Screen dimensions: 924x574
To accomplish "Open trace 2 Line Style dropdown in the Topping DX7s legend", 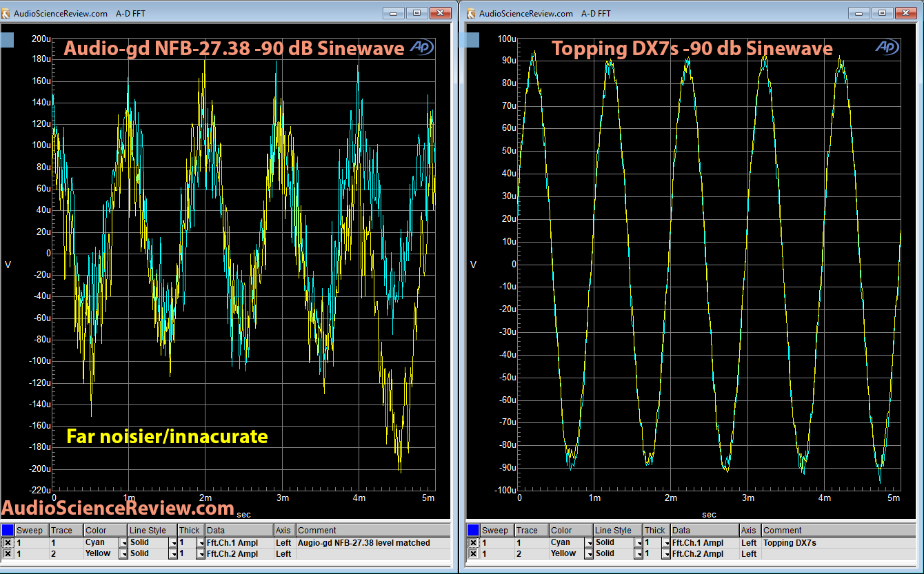I will [638, 554].
